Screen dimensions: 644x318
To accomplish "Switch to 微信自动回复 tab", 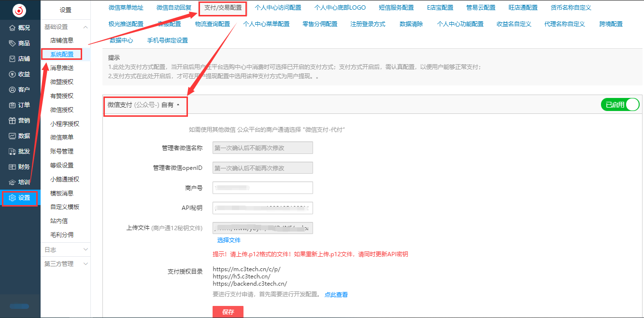I will pyautogui.click(x=174, y=8).
